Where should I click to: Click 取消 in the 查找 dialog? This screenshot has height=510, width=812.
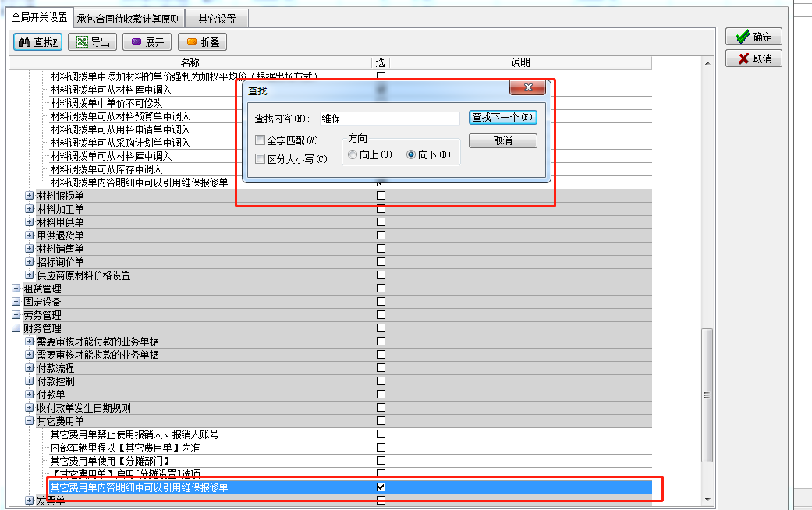click(x=502, y=141)
